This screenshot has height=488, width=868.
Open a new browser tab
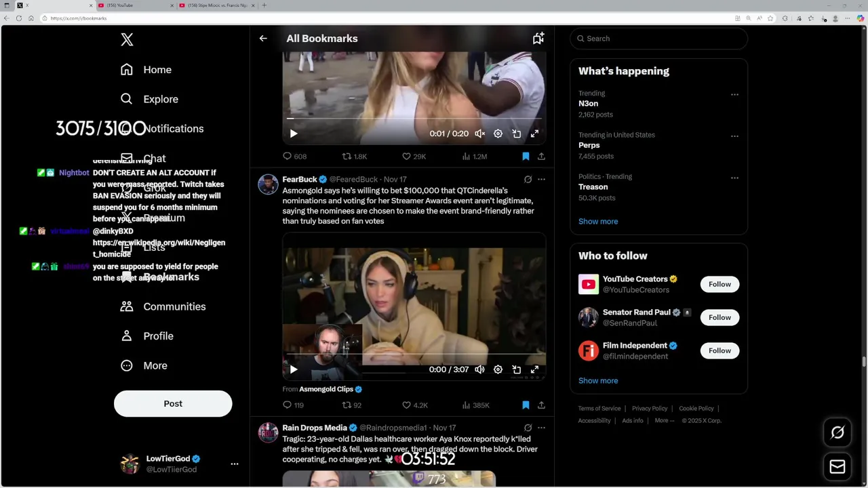click(264, 5)
